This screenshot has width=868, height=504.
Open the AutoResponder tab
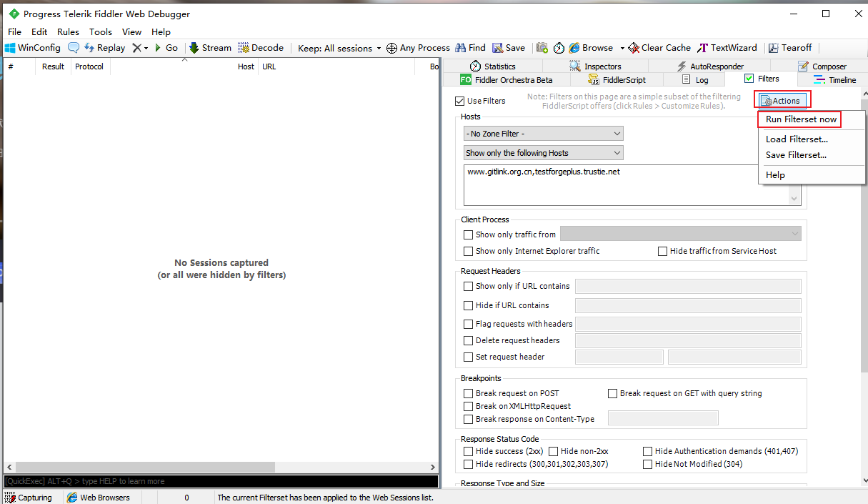click(x=710, y=66)
